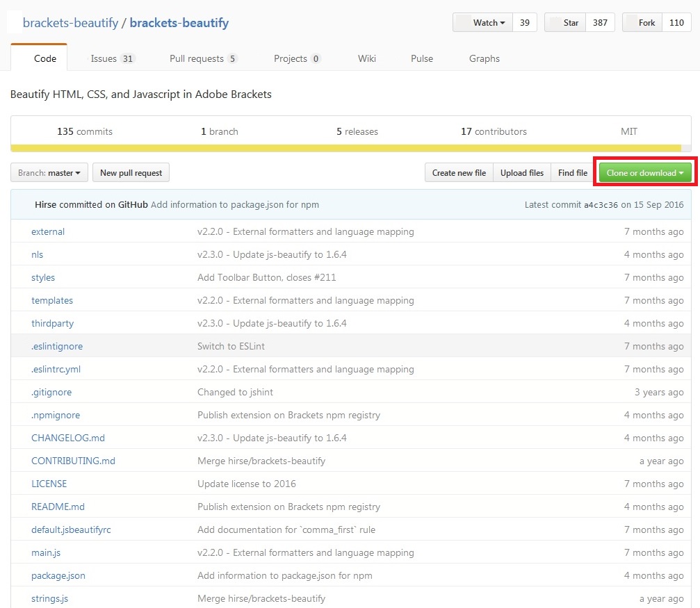700x608 pixels.
Task: Open default.jsbeautifyrc file
Action: pyautogui.click(x=71, y=530)
